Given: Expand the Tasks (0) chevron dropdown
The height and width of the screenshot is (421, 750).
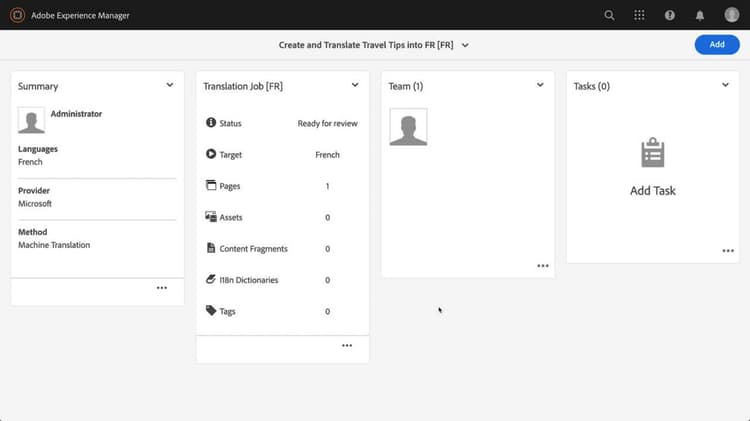Looking at the screenshot, I should point(725,85).
